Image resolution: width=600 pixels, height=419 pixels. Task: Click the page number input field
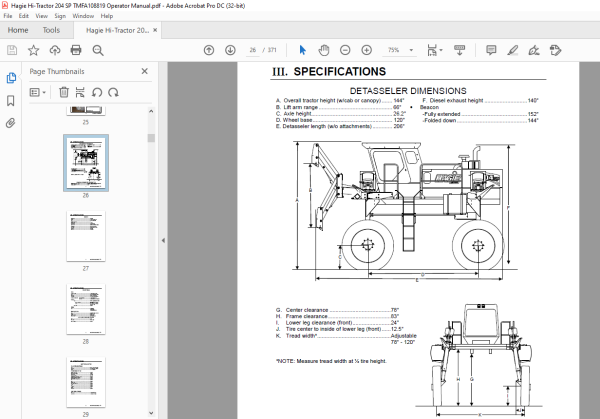coord(253,50)
